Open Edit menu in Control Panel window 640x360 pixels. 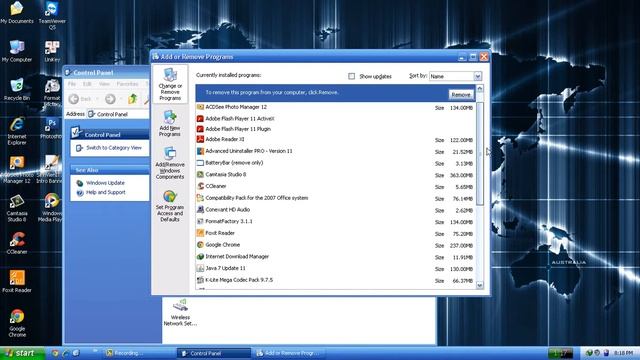pos(87,84)
